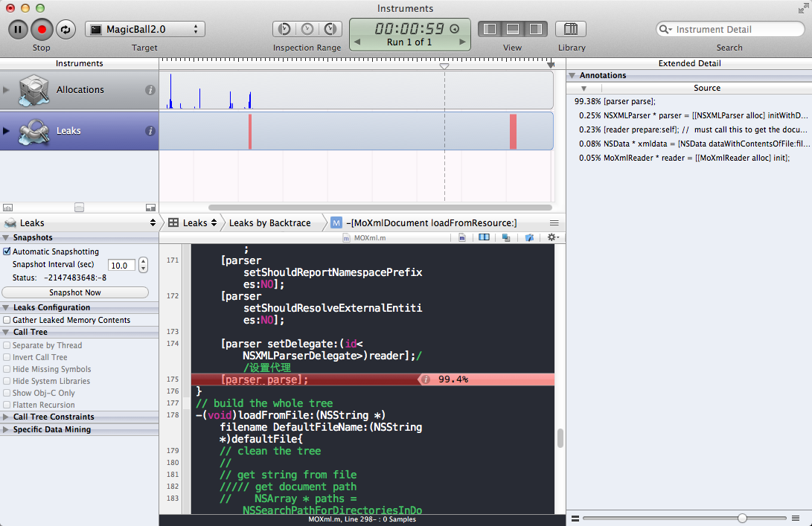Expand Call Tree Constraints section

point(6,417)
